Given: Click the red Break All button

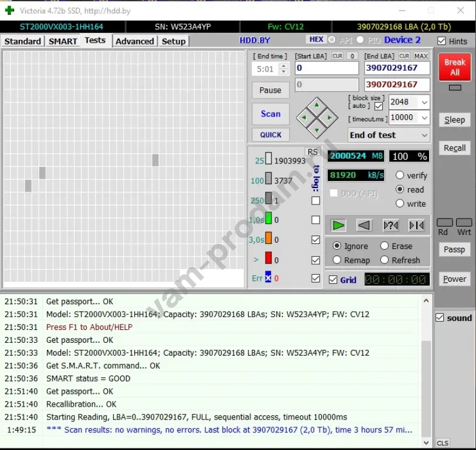Looking at the screenshot, I should 454,67.
